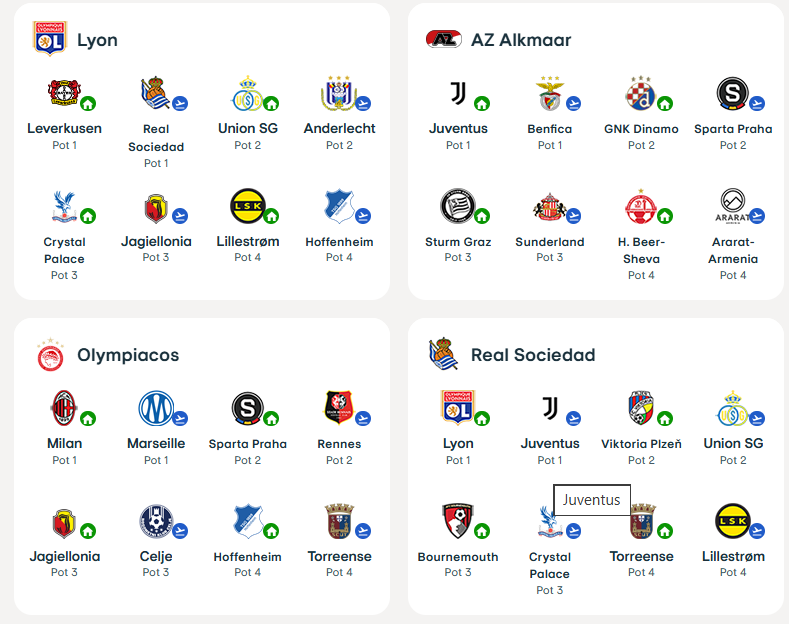Select the Jagiellonia crest in Olympiacos' fixtures

[64, 523]
